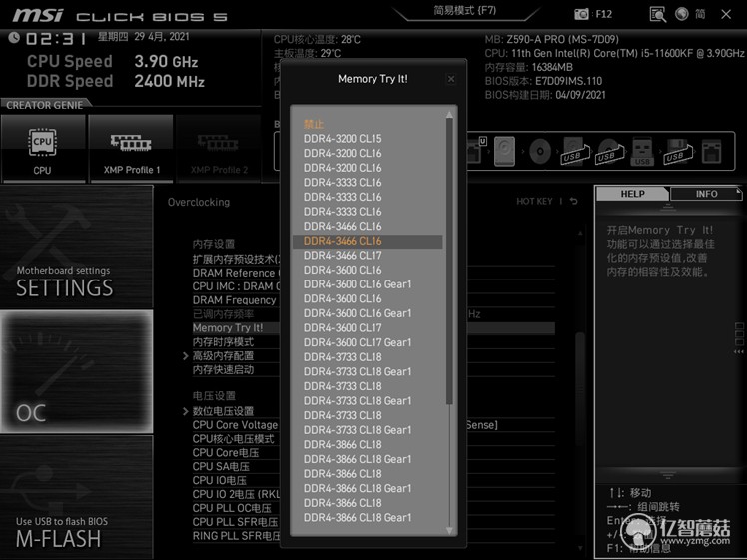Viewport: 747px width, 560px height.
Task: Select DDR4-3200 CL15 preset
Action: pos(343,139)
